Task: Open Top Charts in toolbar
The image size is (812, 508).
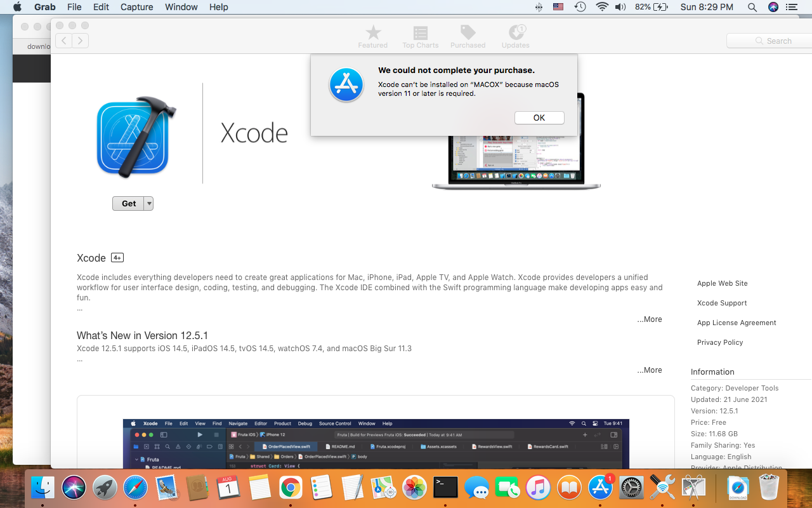Action: tap(420, 32)
